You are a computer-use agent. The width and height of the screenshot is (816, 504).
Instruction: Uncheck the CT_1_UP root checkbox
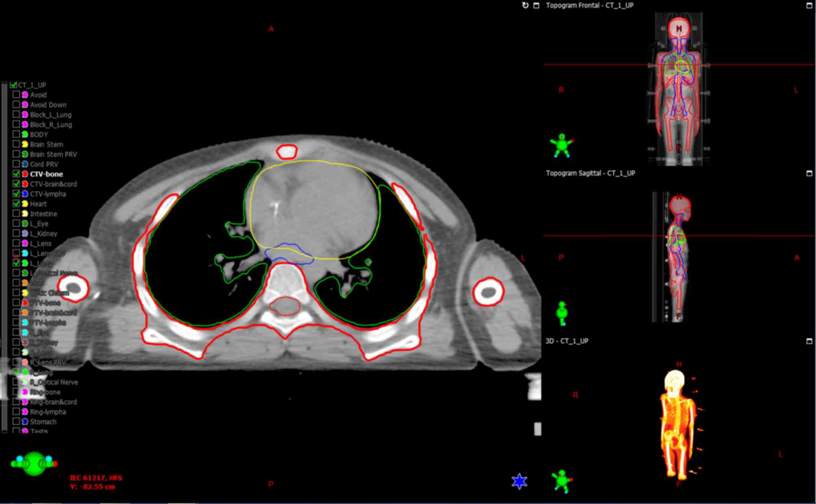pyautogui.click(x=13, y=85)
